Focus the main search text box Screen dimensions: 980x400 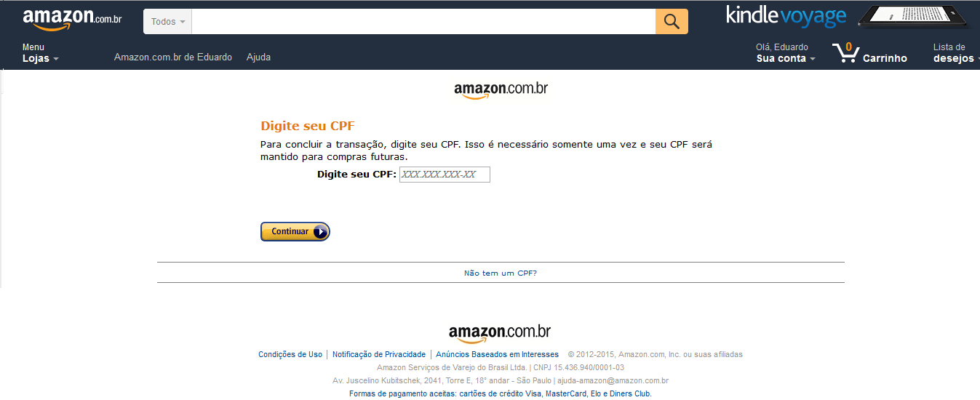point(423,22)
